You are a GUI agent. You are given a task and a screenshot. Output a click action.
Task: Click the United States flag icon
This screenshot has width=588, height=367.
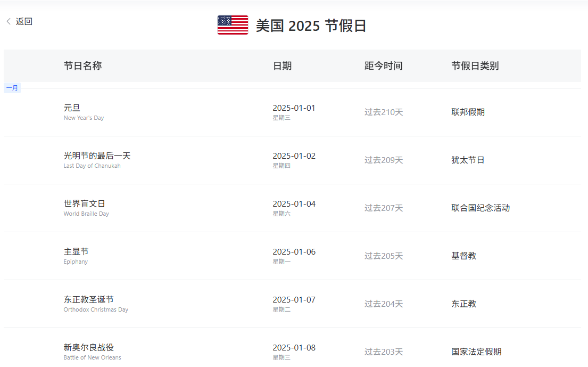pos(233,25)
